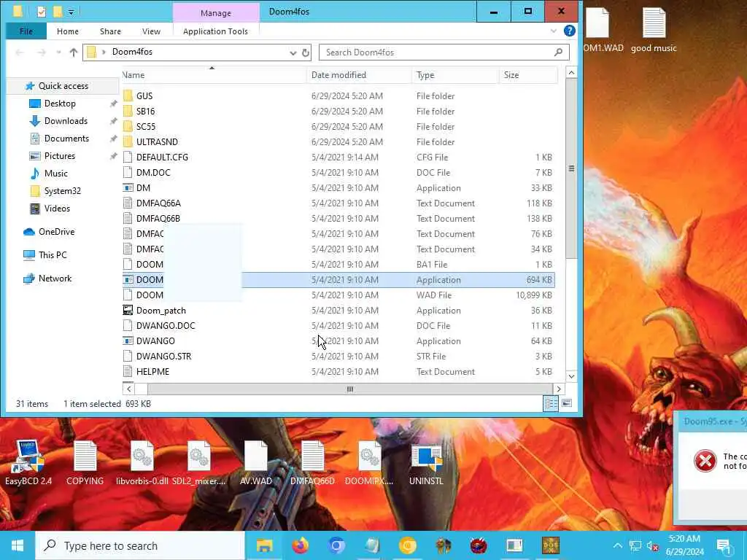Click the horizontal scrollbar right arrow
This screenshot has height=560, width=747.
pyautogui.click(x=559, y=389)
